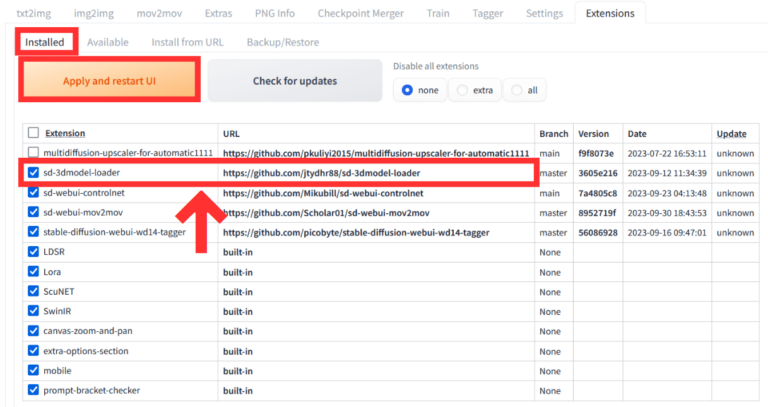Uncheck the sd-3dmodel-loader extension
The height and width of the screenshot is (407, 768).
(x=34, y=172)
